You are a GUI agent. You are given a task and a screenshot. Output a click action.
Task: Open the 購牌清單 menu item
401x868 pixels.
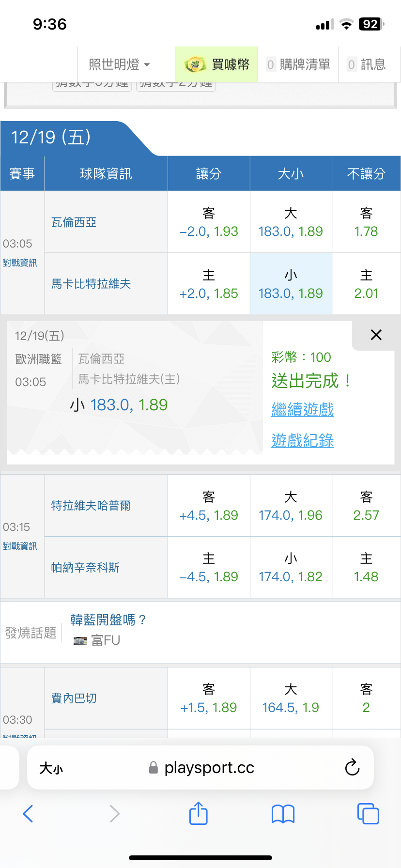coord(298,64)
